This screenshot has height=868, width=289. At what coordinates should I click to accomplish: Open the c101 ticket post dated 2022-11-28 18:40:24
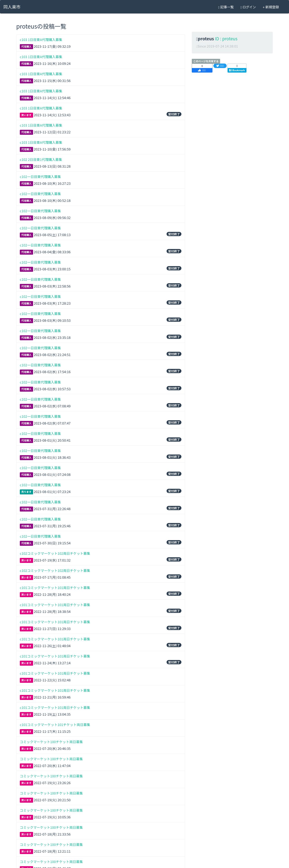click(55, 588)
